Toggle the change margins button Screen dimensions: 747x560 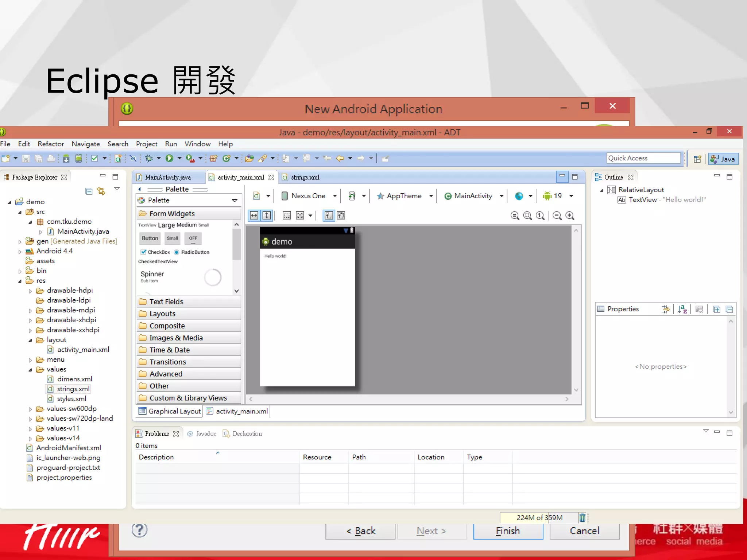click(287, 215)
